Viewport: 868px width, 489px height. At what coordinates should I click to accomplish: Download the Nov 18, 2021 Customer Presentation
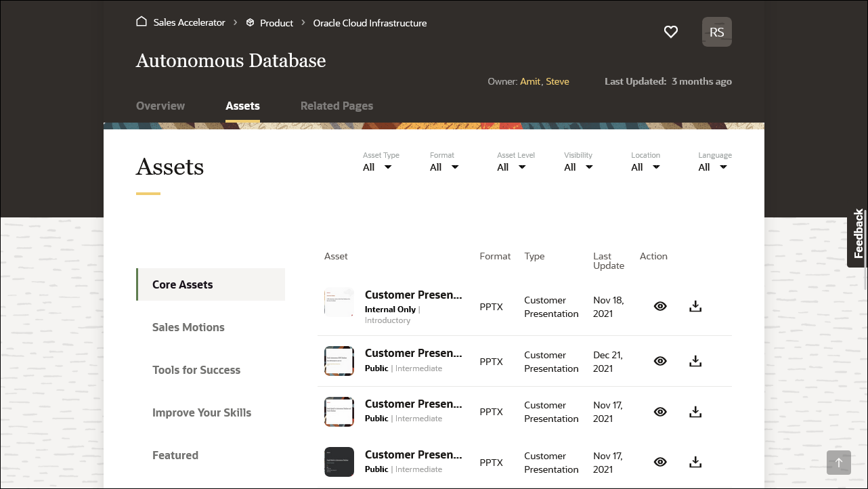point(695,306)
